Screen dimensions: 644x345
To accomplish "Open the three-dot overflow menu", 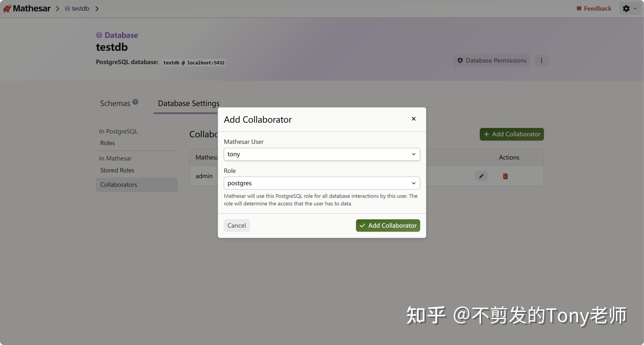I will pos(541,60).
